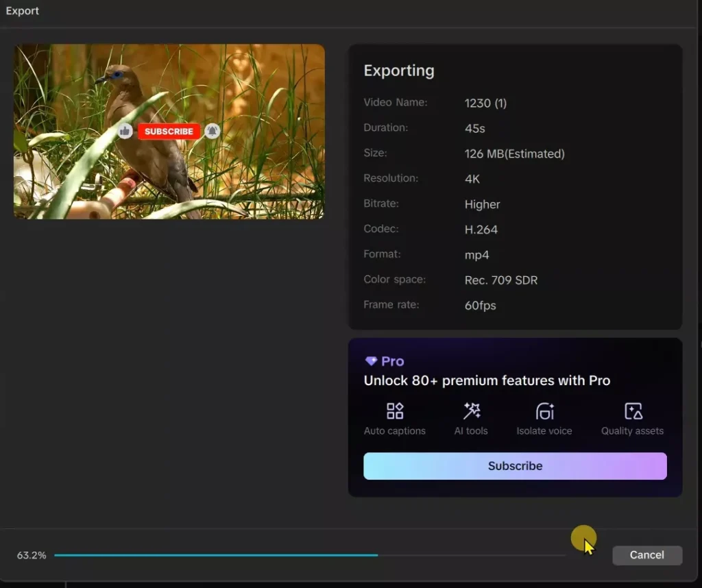
Task: Click the Pro diamond badge icon
Action: [x=372, y=361]
